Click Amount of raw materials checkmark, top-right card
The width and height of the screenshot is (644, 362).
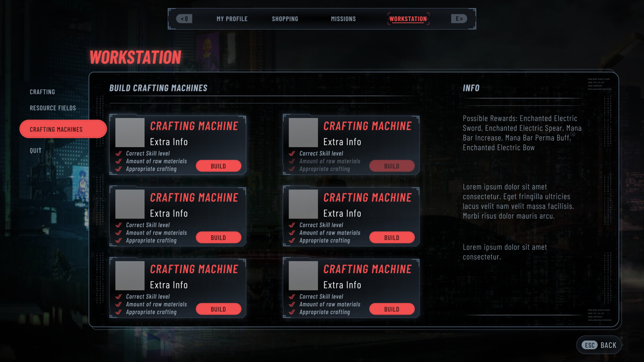coord(292,161)
